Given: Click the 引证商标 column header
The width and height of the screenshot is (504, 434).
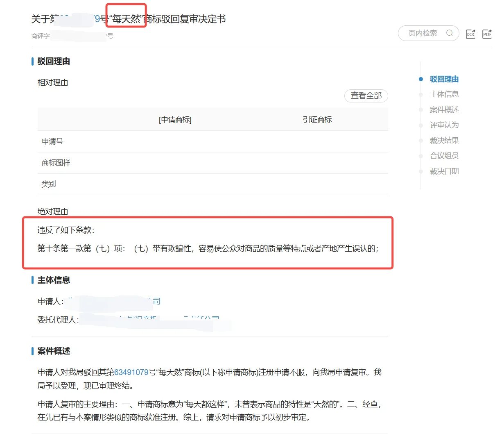Looking at the screenshot, I should pos(317,119).
